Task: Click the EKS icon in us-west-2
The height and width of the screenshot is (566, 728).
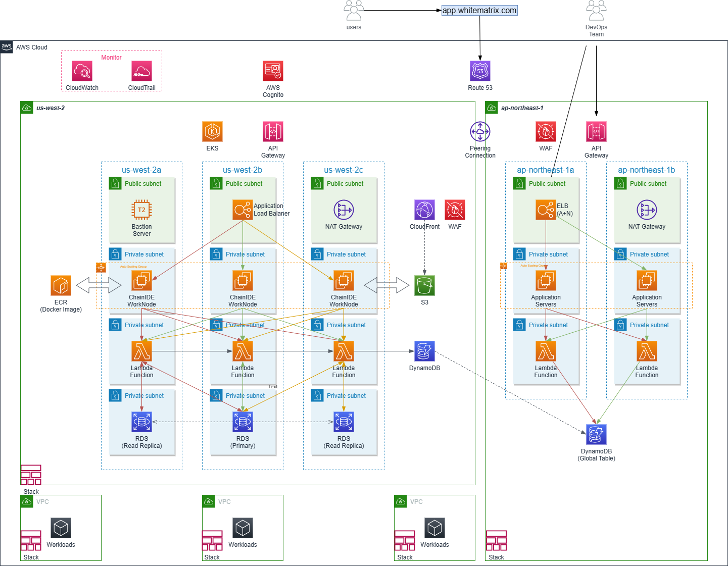Action: pos(212,132)
